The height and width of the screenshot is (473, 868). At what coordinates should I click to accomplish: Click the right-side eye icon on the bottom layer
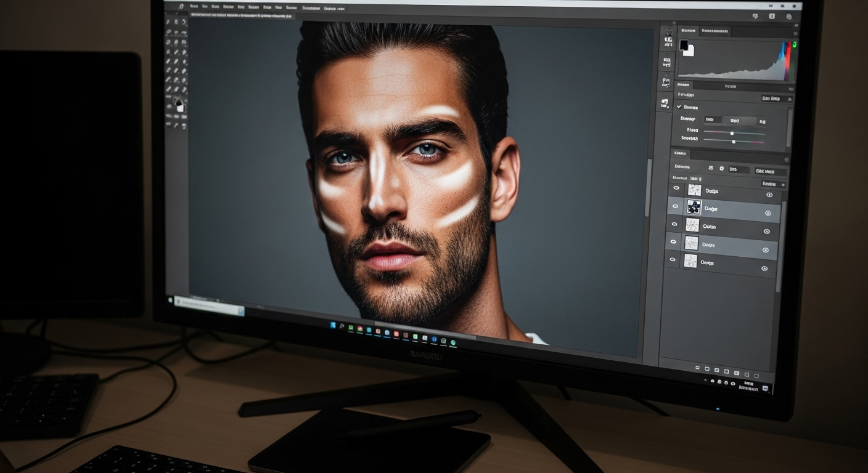click(x=764, y=269)
